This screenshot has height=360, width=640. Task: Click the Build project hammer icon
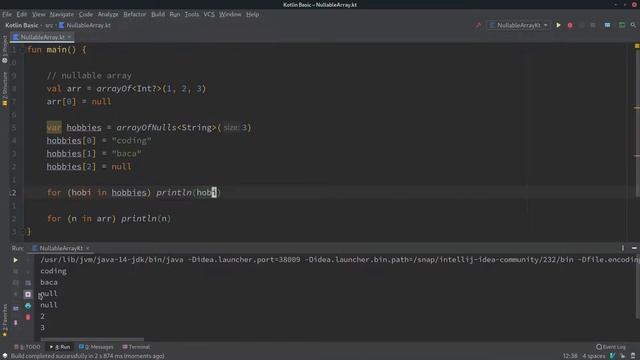pyautogui.click(x=478, y=25)
